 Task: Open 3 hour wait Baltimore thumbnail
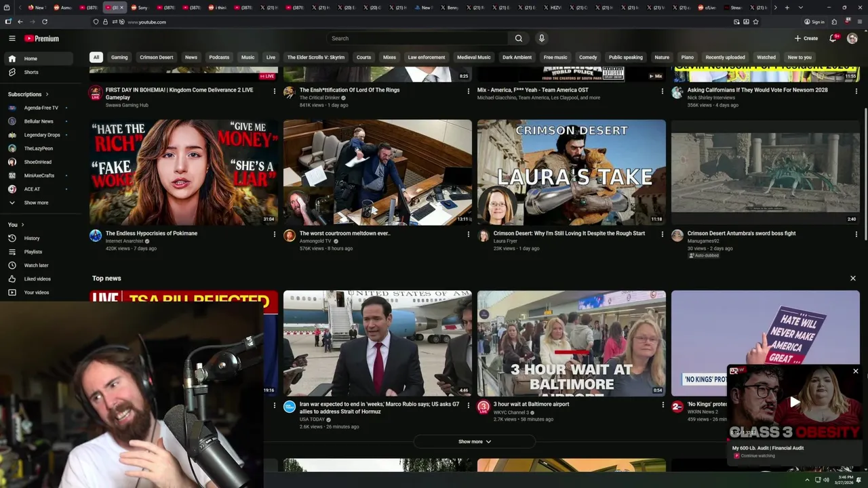click(x=572, y=343)
